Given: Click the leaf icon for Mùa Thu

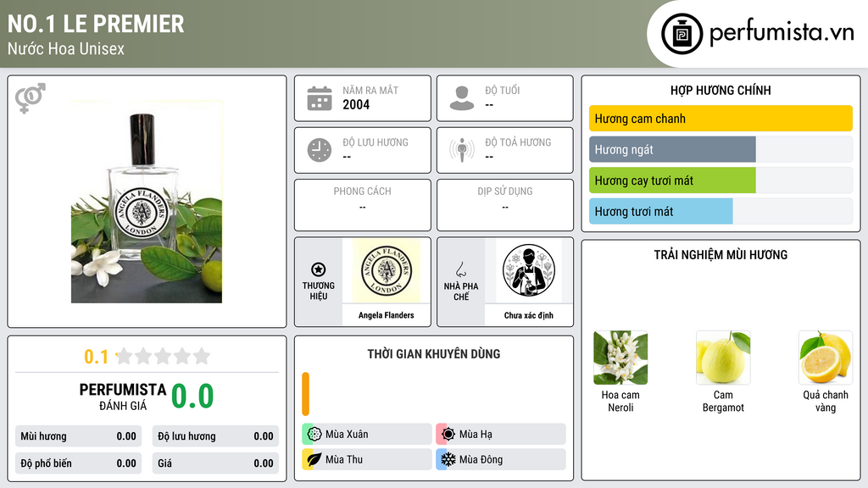Looking at the screenshot, I should [x=314, y=459].
